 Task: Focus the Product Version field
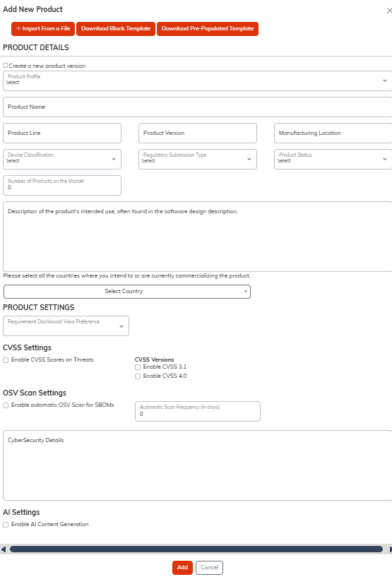[x=198, y=133]
